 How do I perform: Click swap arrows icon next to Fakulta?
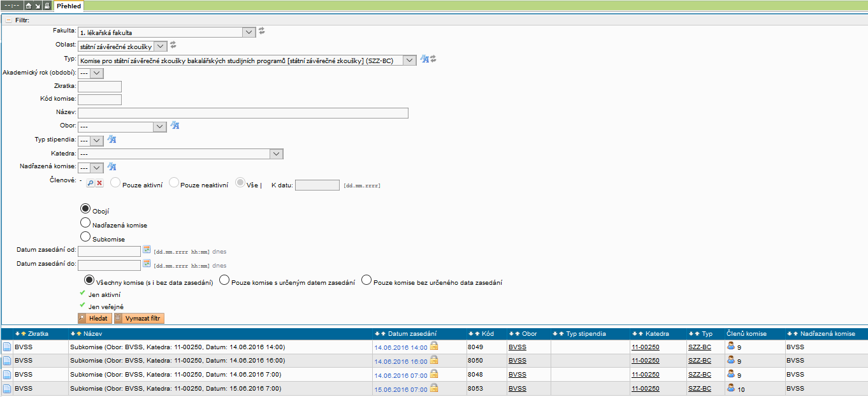tap(261, 31)
